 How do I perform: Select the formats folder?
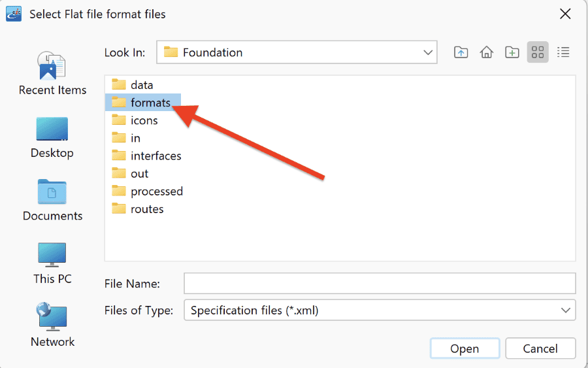pyautogui.click(x=143, y=103)
